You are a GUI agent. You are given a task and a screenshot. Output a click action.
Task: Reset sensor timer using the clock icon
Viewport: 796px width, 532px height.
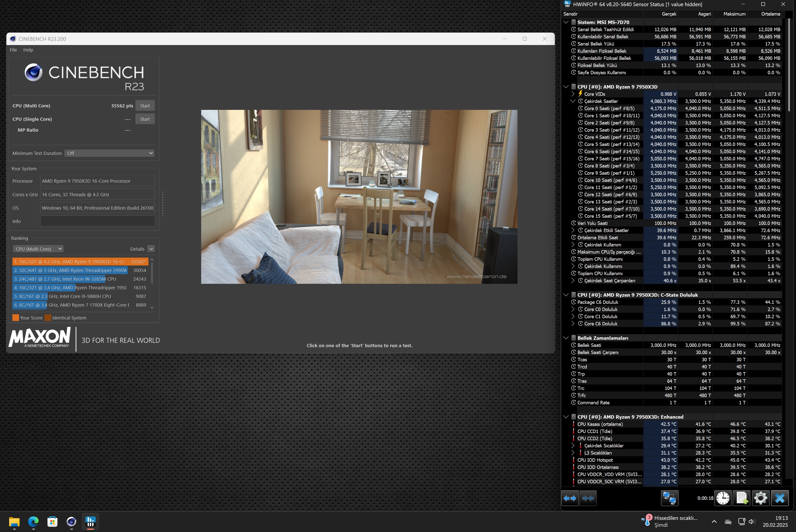click(x=723, y=498)
